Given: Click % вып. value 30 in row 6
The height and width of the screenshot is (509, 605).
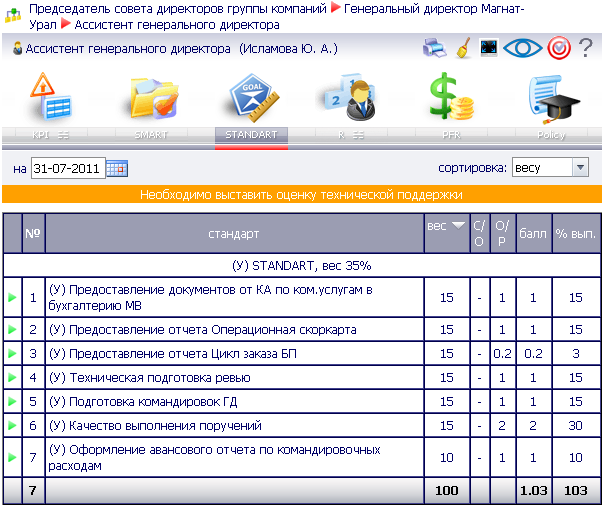Looking at the screenshot, I should [575, 426].
